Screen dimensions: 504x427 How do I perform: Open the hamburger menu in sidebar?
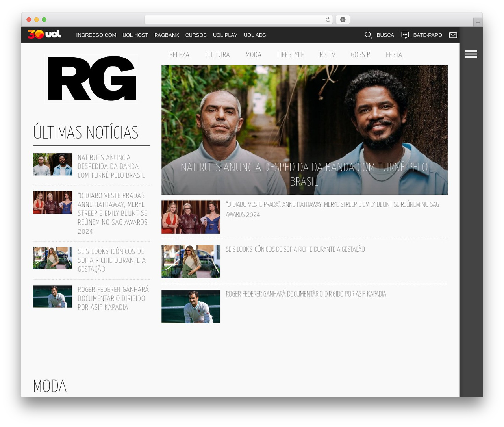[x=471, y=54]
